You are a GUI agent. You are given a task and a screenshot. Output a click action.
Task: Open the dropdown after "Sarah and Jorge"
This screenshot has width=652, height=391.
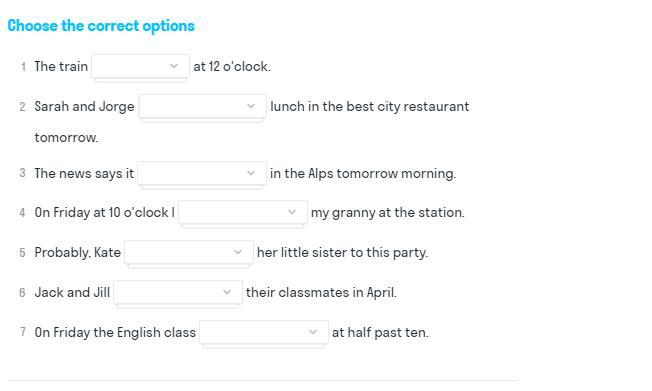(203, 106)
